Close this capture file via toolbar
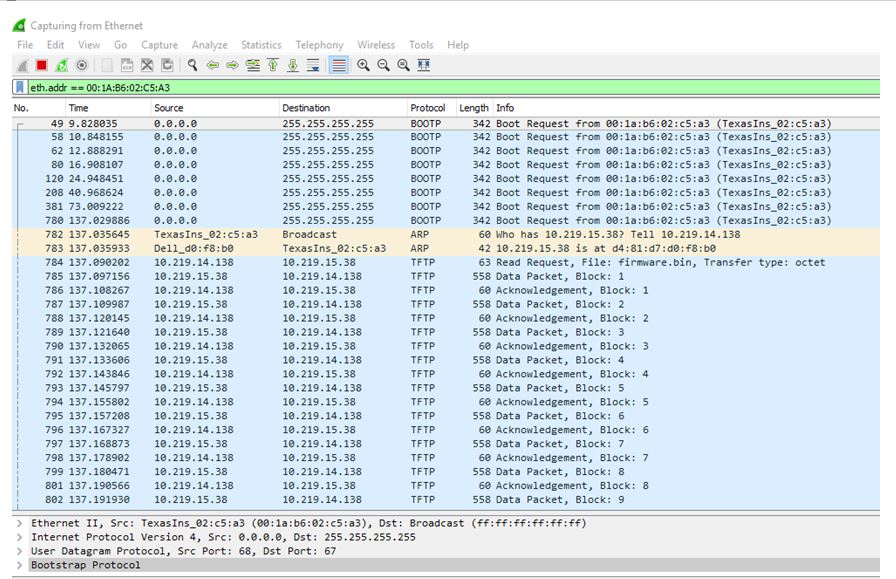896x579 pixels. (x=147, y=65)
